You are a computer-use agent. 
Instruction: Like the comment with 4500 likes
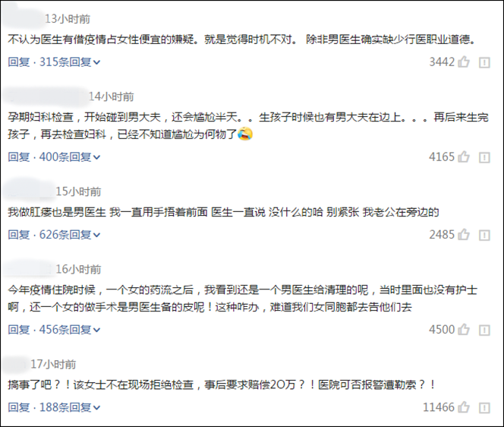click(x=464, y=330)
